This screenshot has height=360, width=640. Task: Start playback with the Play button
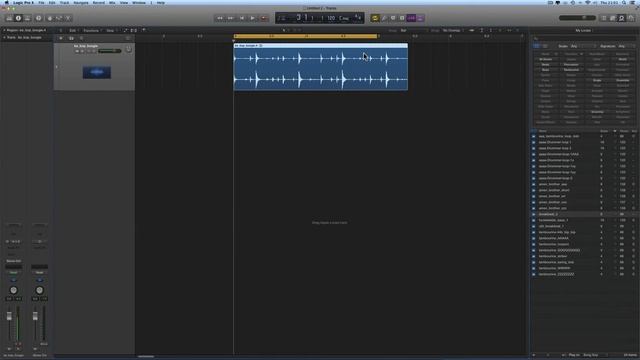click(x=253, y=18)
